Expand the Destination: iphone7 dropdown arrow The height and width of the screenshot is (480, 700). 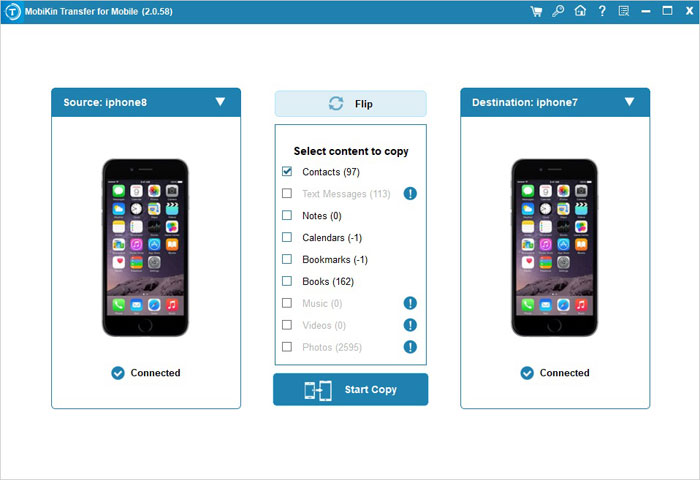tap(629, 102)
